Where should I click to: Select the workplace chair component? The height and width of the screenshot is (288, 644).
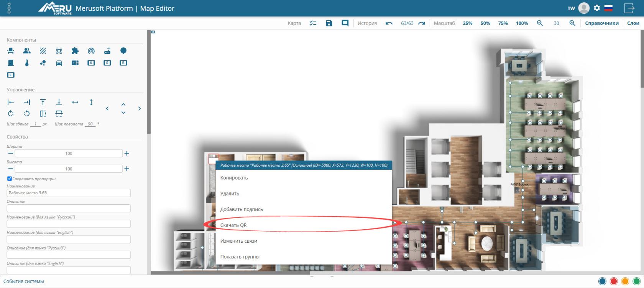(x=11, y=51)
